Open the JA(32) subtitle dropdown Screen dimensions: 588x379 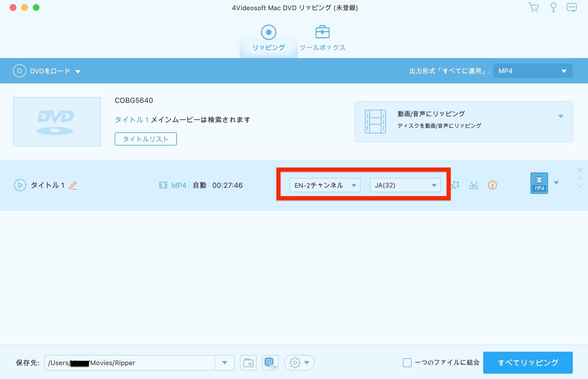[405, 185]
